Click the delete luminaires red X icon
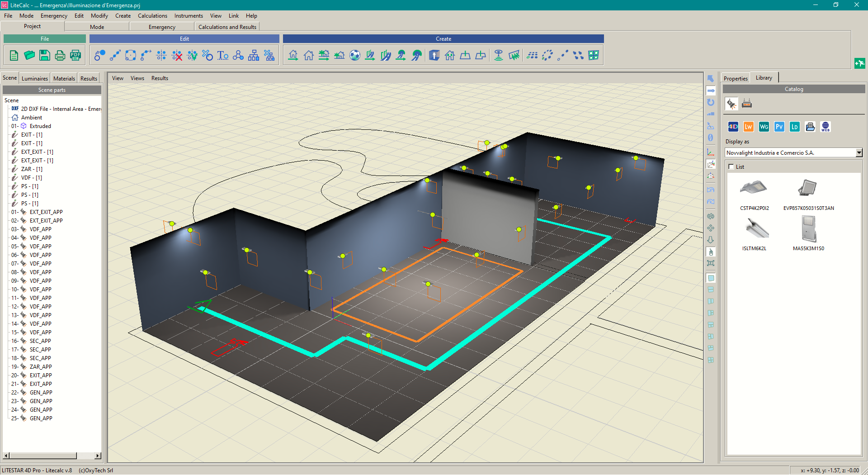This screenshot has height=475, width=868. coord(177,56)
